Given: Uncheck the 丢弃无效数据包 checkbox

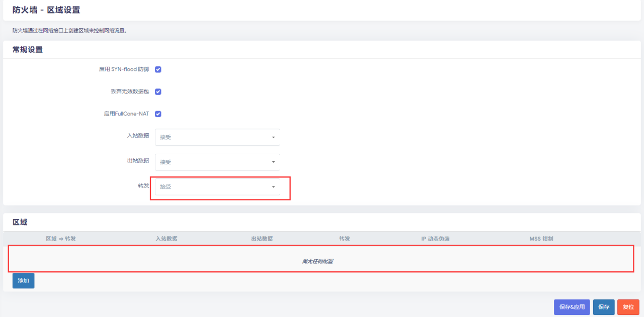Looking at the screenshot, I should click(158, 91).
